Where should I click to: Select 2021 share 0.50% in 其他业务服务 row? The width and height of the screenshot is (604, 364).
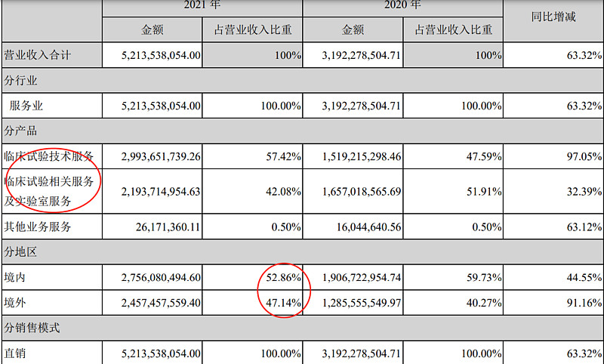(286, 227)
